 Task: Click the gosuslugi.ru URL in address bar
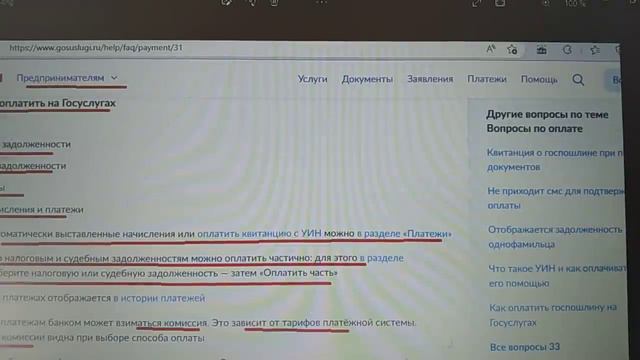[96, 48]
